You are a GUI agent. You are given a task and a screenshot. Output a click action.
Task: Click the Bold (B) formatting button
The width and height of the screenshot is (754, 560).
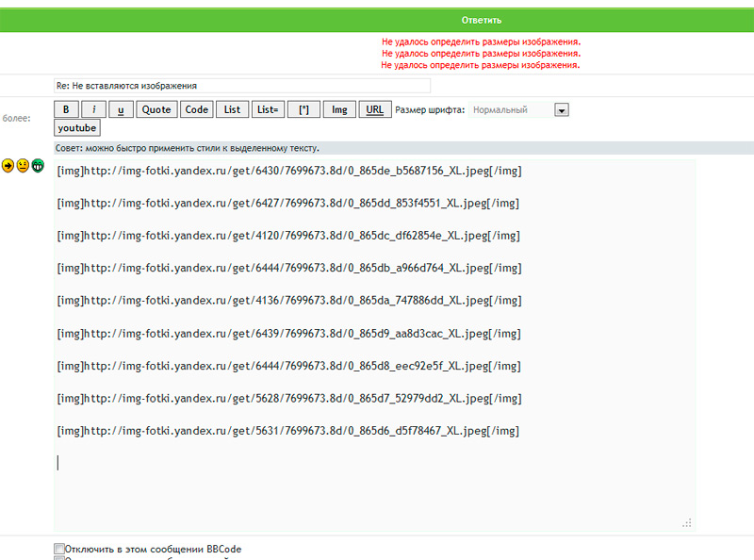pos(66,109)
